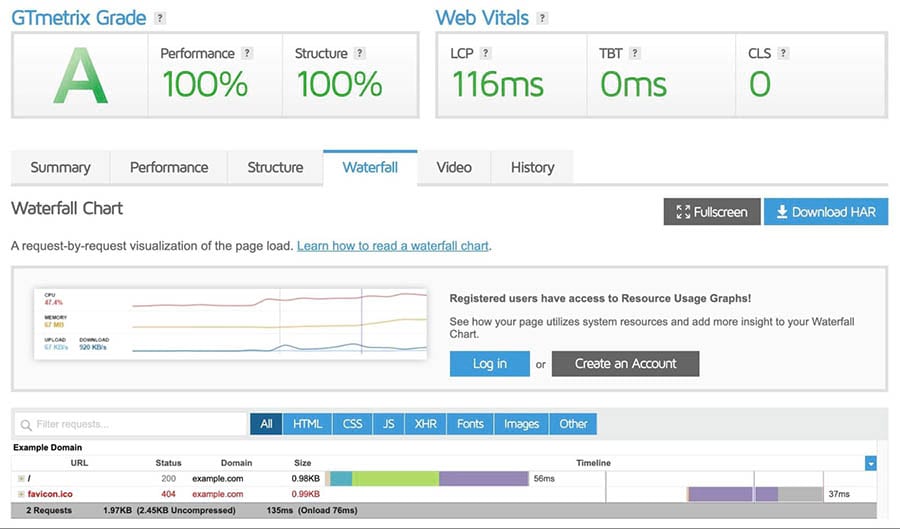Click the TBT question mark icon

tap(634, 54)
